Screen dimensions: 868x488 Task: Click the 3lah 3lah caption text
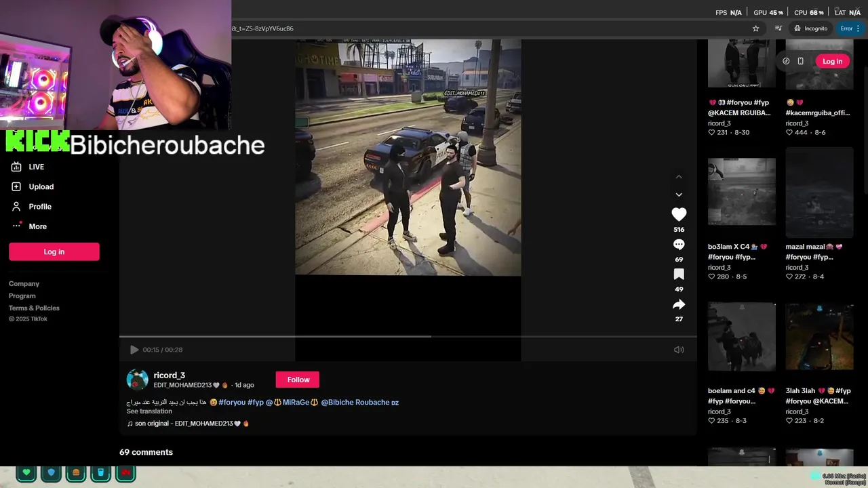[x=818, y=396]
